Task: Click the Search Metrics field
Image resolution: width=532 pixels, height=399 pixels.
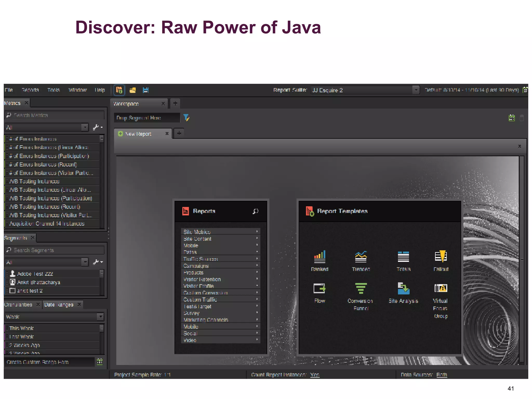Action: [55, 115]
